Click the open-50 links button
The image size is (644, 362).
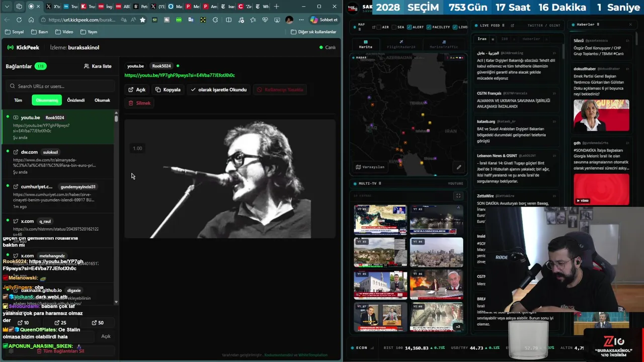(x=98, y=323)
